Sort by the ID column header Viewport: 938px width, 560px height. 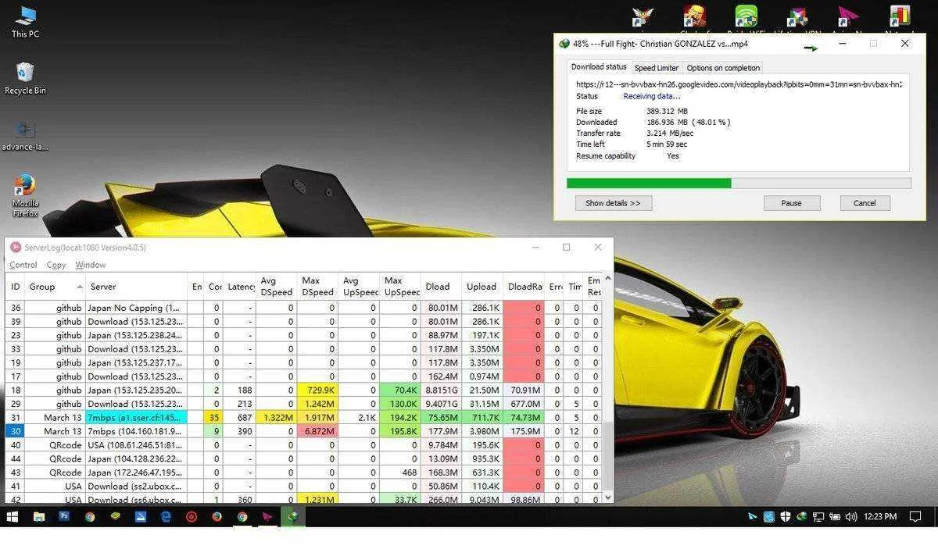point(16,287)
